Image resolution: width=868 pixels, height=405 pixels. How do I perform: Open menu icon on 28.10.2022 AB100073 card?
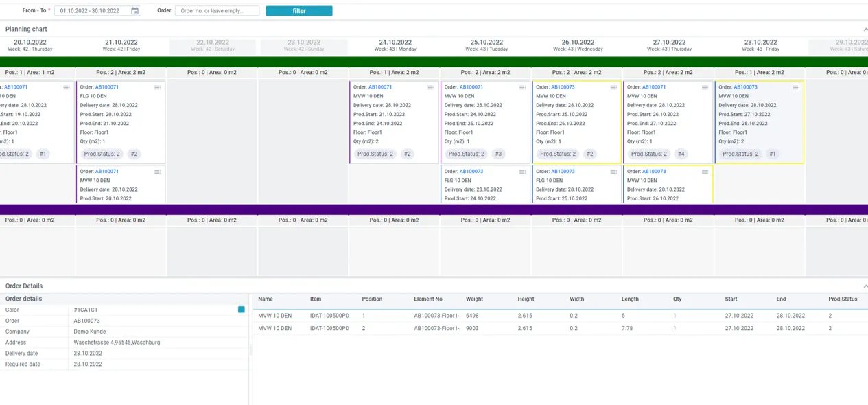point(796,87)
